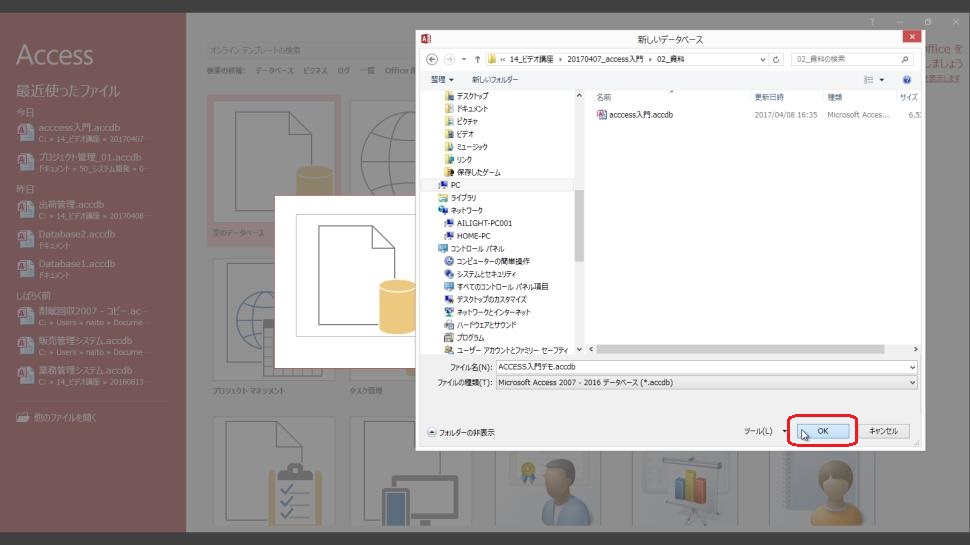Open the recent locations dropdown arrow

464,59
